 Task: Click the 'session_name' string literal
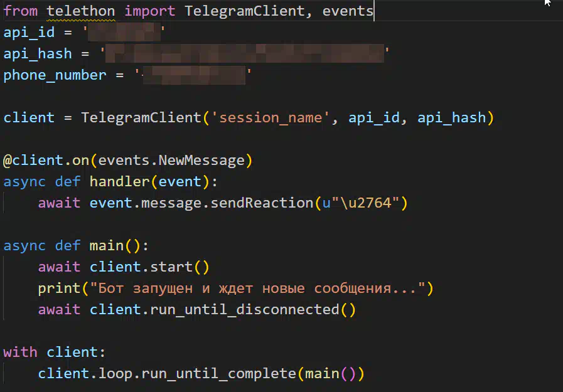pyautogui.click(x=271, y=118)
